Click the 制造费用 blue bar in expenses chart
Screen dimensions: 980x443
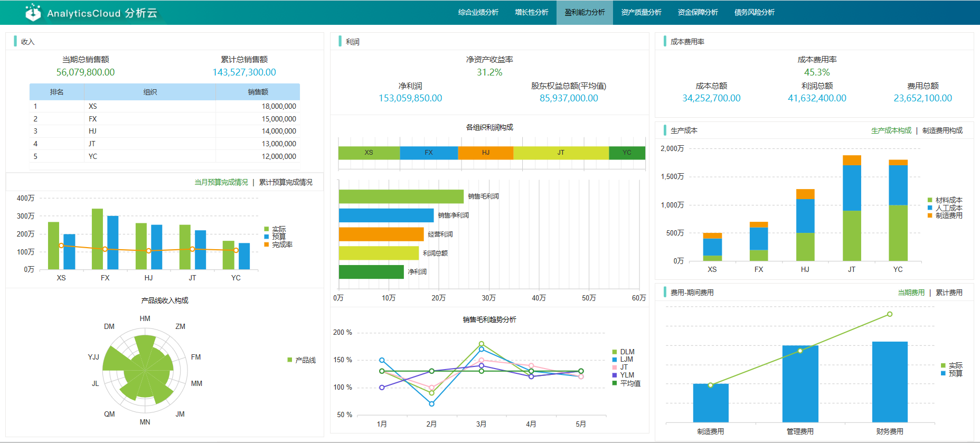[711, 403]
